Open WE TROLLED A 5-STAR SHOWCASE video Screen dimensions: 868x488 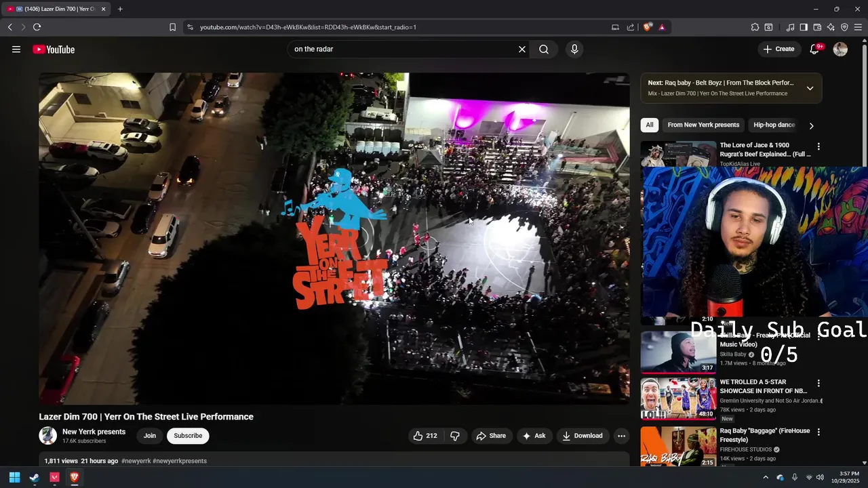tap(764, 386)
